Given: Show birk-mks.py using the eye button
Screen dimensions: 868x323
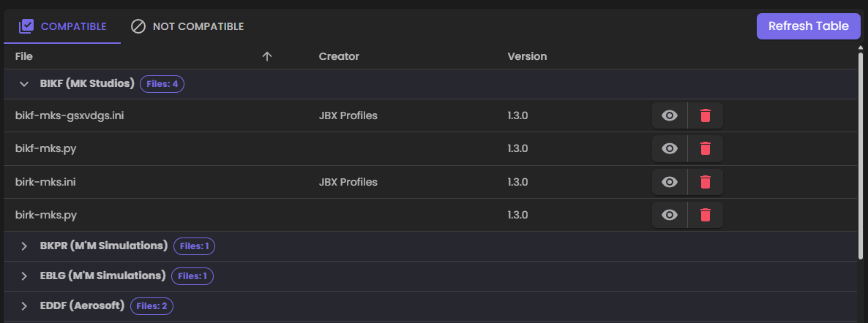Looking at the screenshot, I should point(670,215).
